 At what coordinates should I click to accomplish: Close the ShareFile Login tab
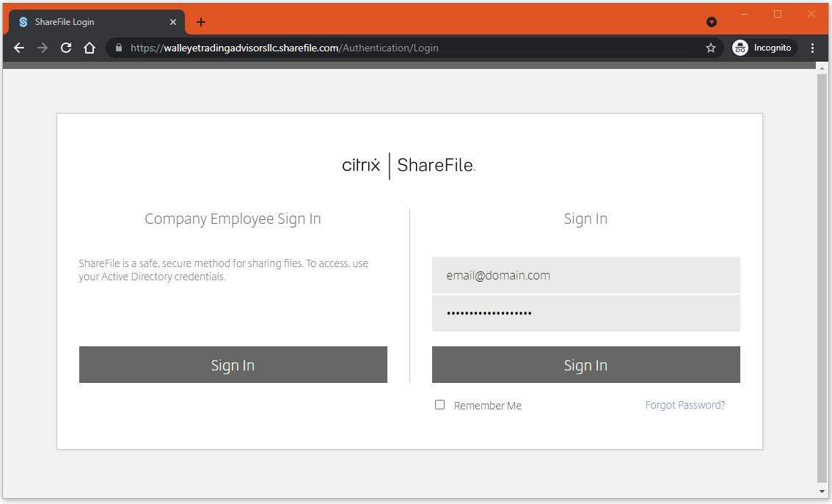pyautogui.click(x=173, y=22)
